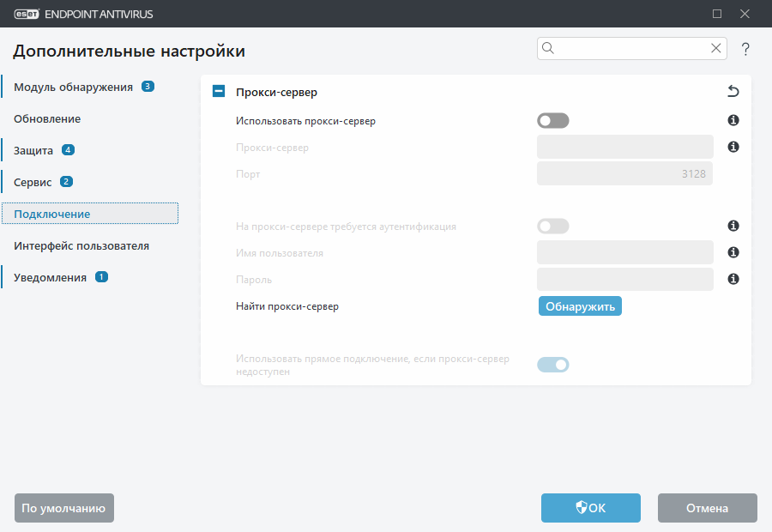Clear the search box with the X icon

click(x=716, y=49)
